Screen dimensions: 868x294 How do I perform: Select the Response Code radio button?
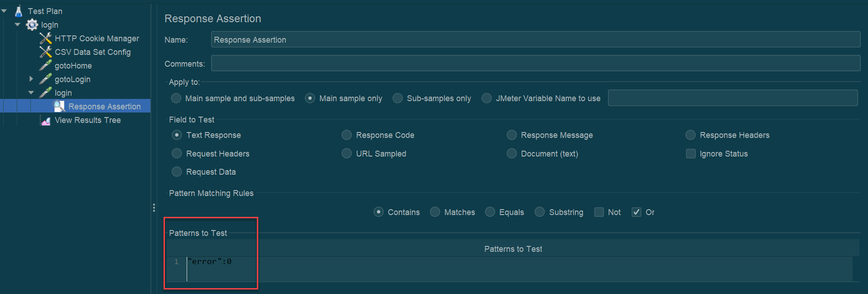pos(347,135)
